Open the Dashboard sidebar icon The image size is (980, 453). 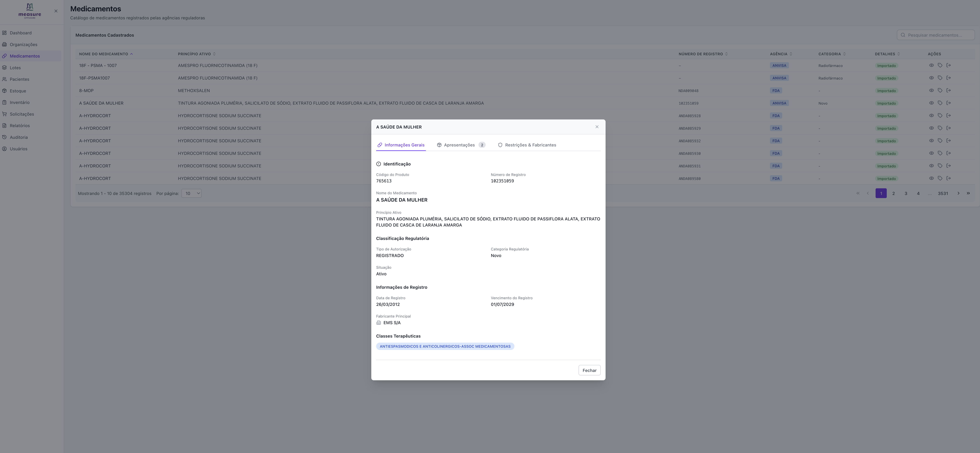coord(5,33)
